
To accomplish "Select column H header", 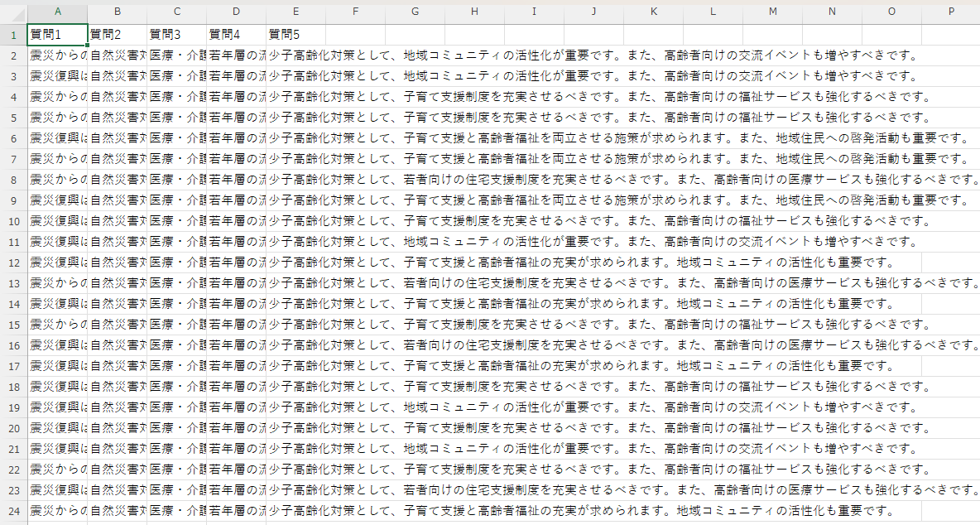I will 474,12.
